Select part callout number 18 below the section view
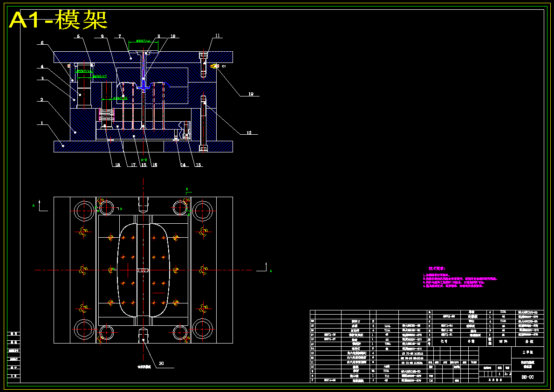The height and width of the screenshot is (392, 554). (118, 165)
